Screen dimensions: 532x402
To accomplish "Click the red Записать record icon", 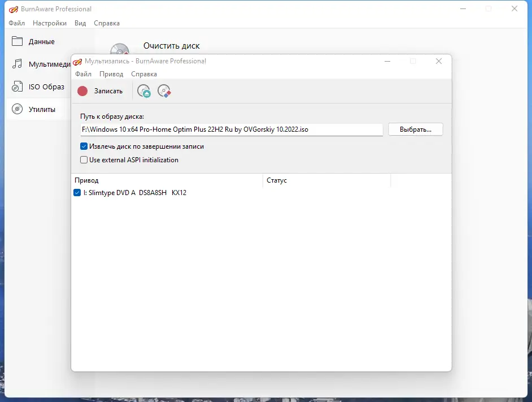I will (x=82, y=91).
